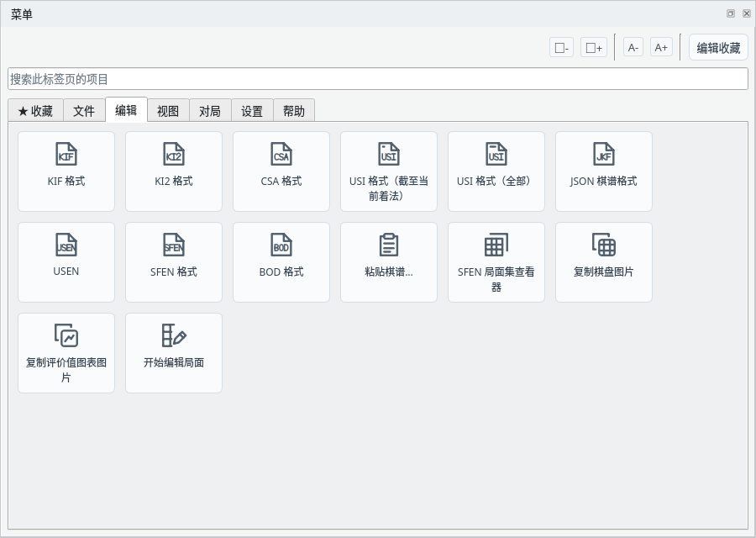756x538 pixels.
Task: Click the USEN file icon
Action: tap(66, 245)
